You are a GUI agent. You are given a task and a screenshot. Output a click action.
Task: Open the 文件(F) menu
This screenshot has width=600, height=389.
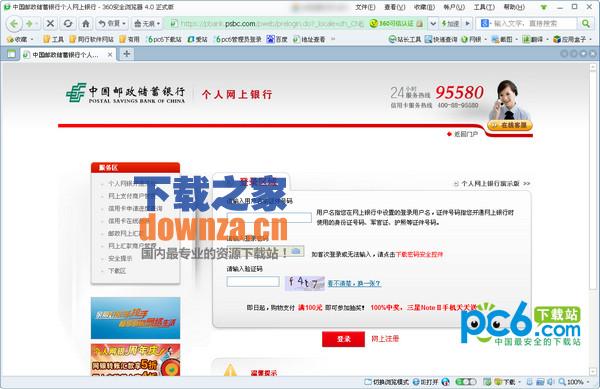[365, 7]
